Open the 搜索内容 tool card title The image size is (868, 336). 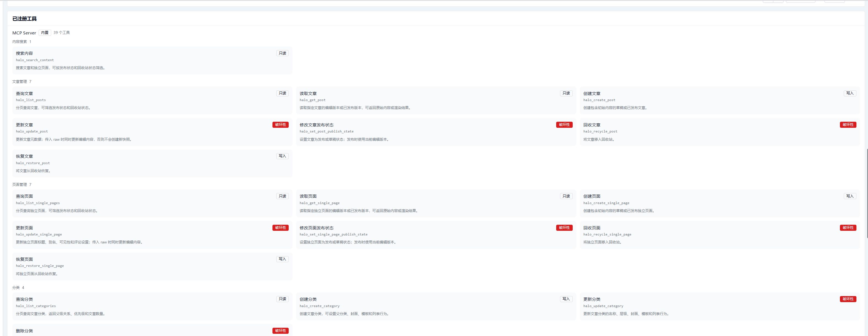click(24, 53)
